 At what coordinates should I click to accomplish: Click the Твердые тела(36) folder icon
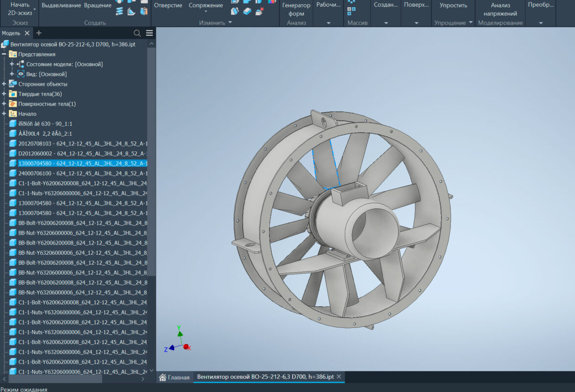click(x=13, y=94)
